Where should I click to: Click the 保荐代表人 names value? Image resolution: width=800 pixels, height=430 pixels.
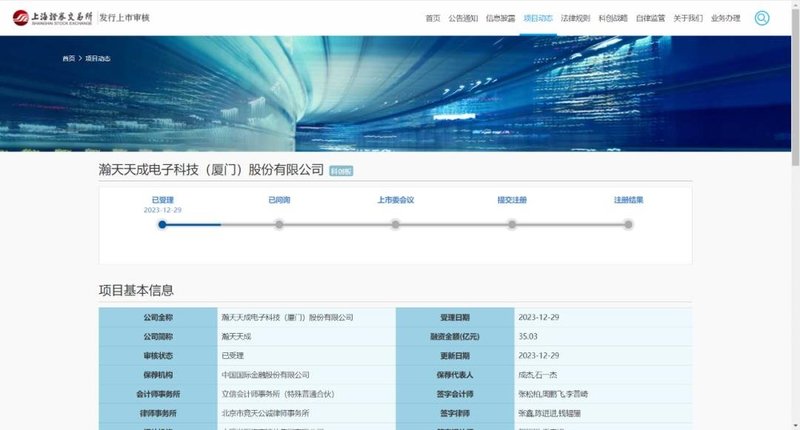click(x=538, y=375)
